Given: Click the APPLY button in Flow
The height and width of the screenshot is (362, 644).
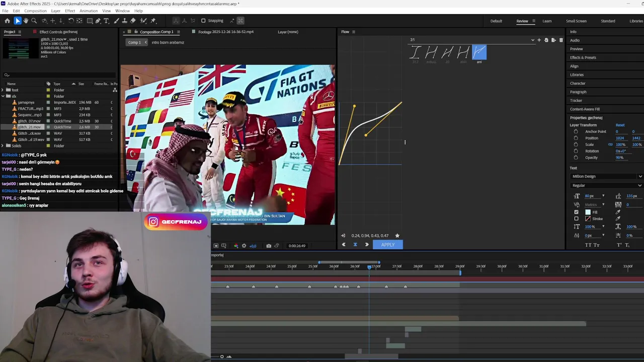Looking at the screenshot, I should click(387, 244).
